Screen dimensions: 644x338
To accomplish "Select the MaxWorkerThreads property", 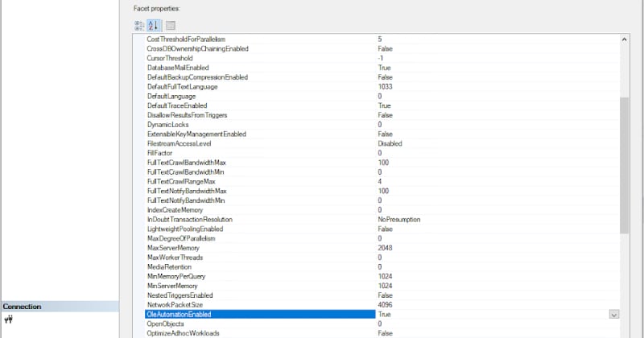I will [175, 257].
